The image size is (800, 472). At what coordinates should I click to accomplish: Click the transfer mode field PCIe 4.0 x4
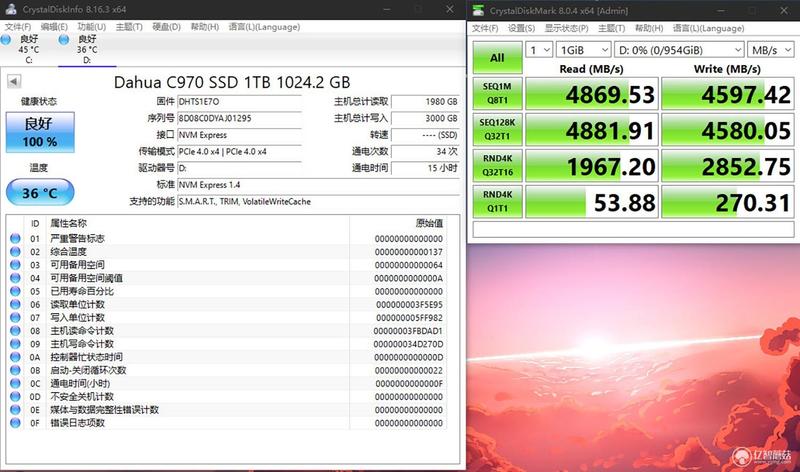pyautogui.click(x=239, y=152)
